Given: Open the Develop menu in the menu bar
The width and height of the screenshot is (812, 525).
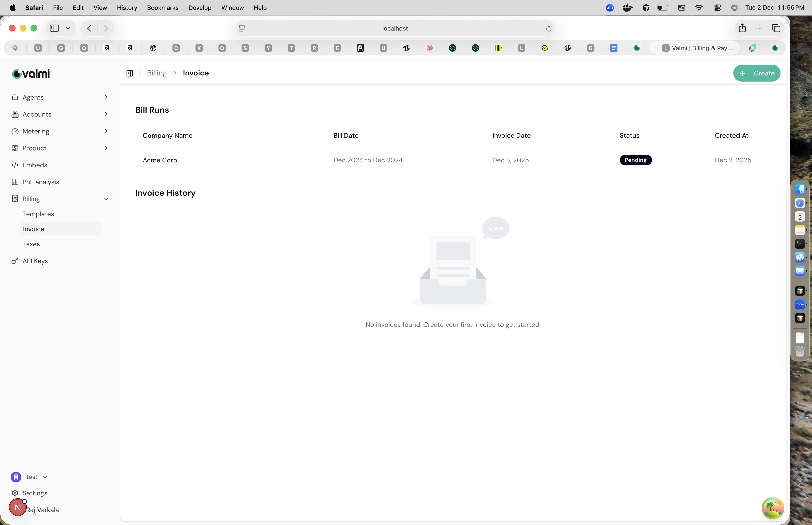Looking at the screenshot, I should tap(200, 8).
